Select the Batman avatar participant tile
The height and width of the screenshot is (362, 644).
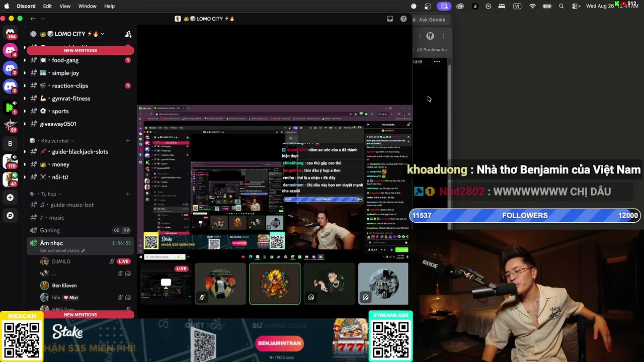tap(383, 284)
